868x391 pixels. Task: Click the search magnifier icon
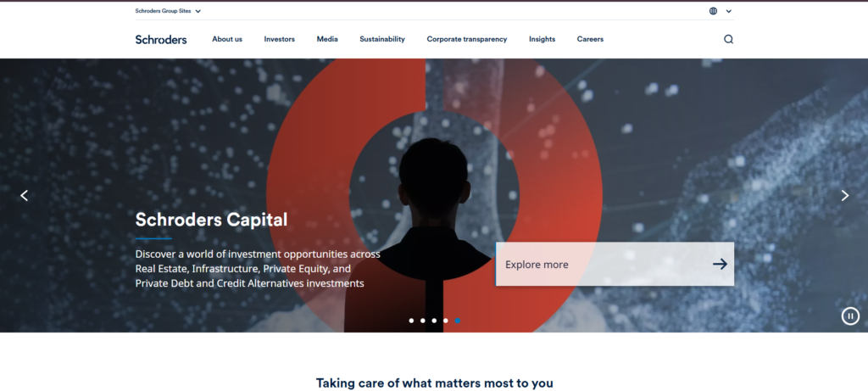coord(728,39)
